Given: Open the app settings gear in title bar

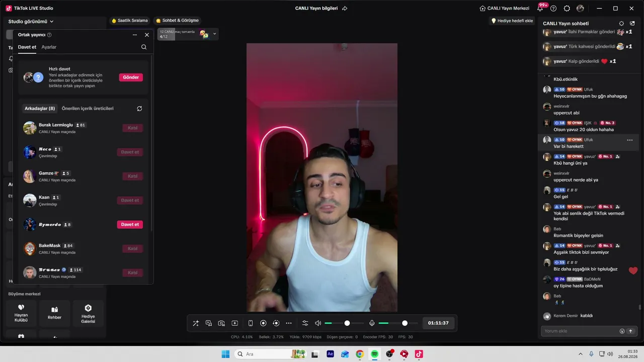Looking at the screenshot, I should (567, 9).
